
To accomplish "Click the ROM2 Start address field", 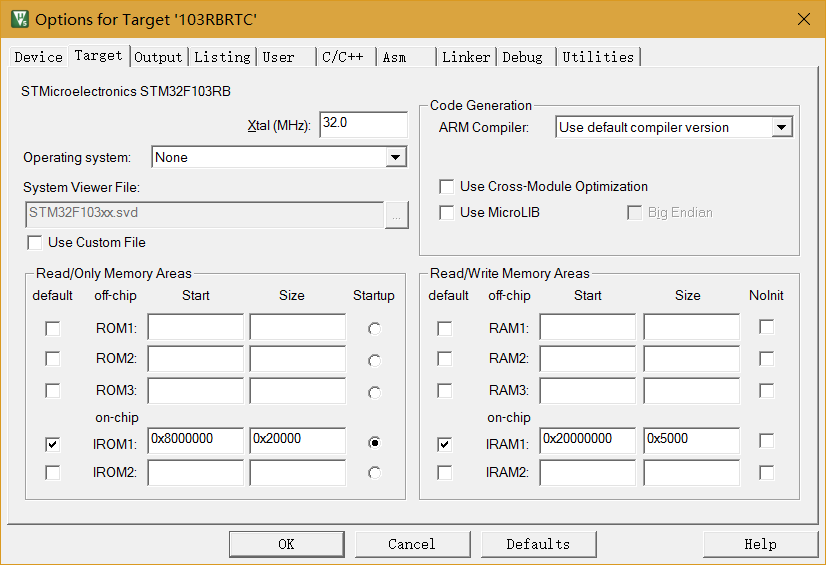I will click(x=195, y=359).
